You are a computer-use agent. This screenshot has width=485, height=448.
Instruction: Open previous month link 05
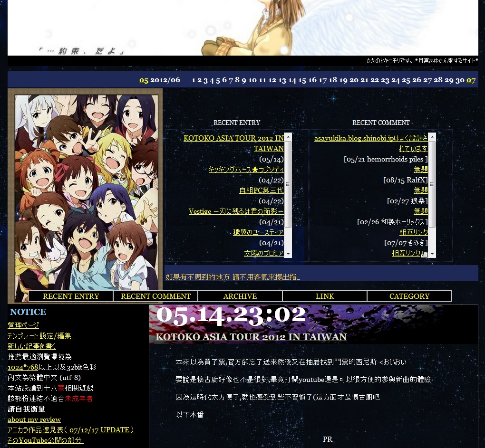coord(144,80)
